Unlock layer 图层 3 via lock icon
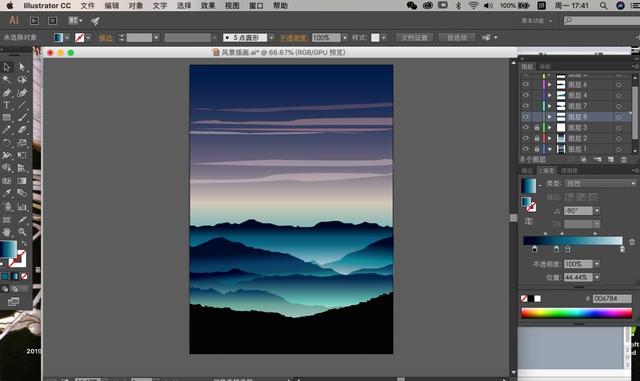 click(x=537, y=127)
